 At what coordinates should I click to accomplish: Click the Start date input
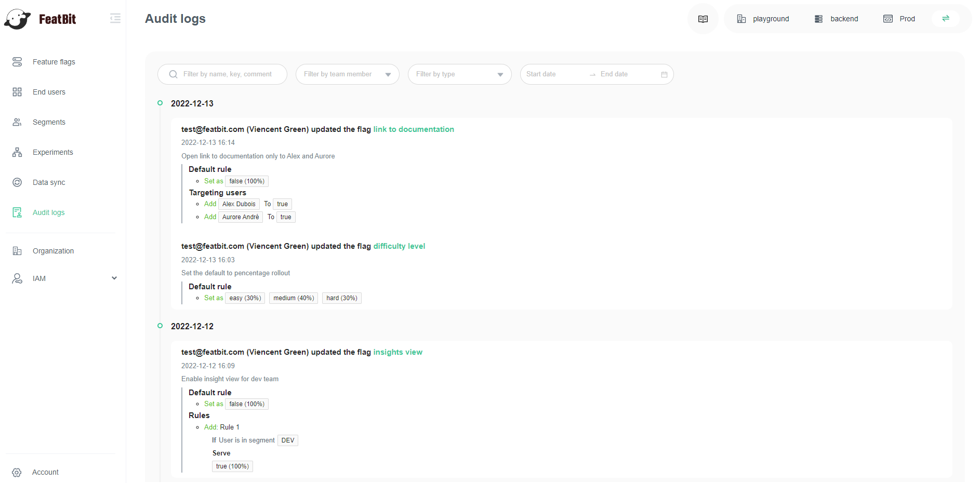pyautogui.click(x=553, y=74)
